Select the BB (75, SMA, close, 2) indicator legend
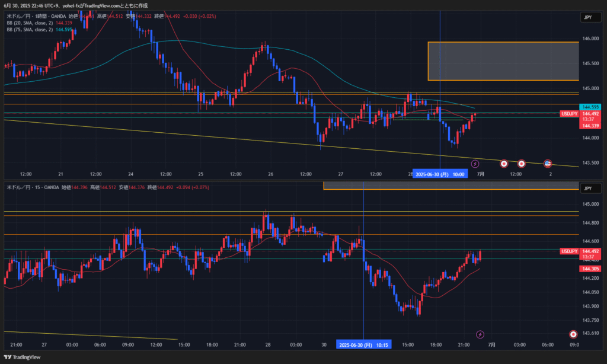Screen dimensions: 607x364 point(30,30)
